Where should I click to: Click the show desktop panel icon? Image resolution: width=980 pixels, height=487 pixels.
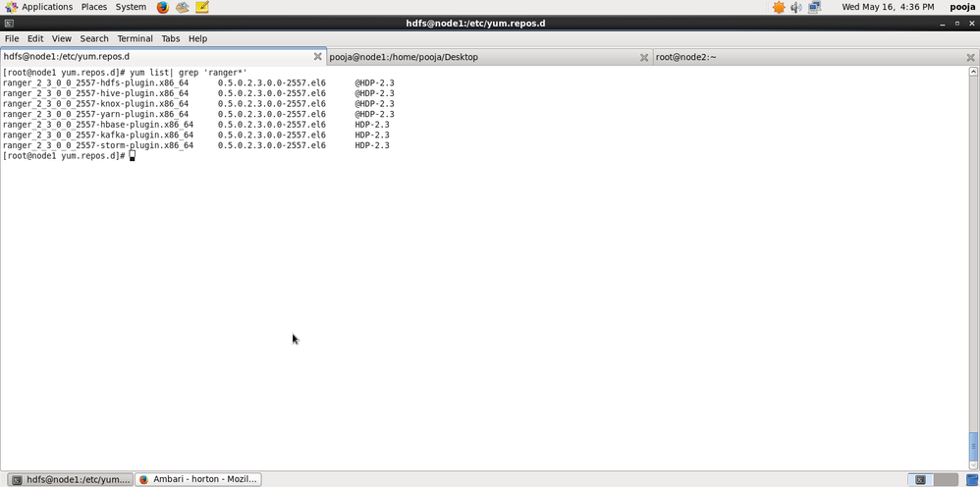(972, 479)
